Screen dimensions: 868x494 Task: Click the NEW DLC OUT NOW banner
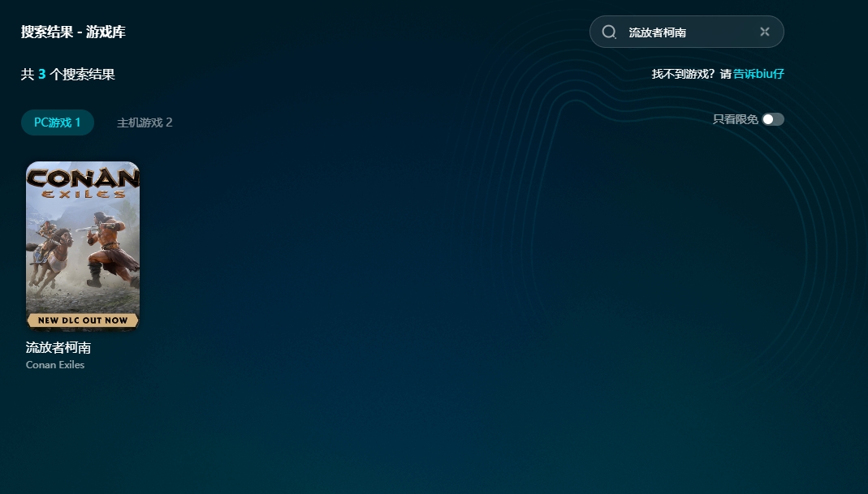tap(83, 320)
